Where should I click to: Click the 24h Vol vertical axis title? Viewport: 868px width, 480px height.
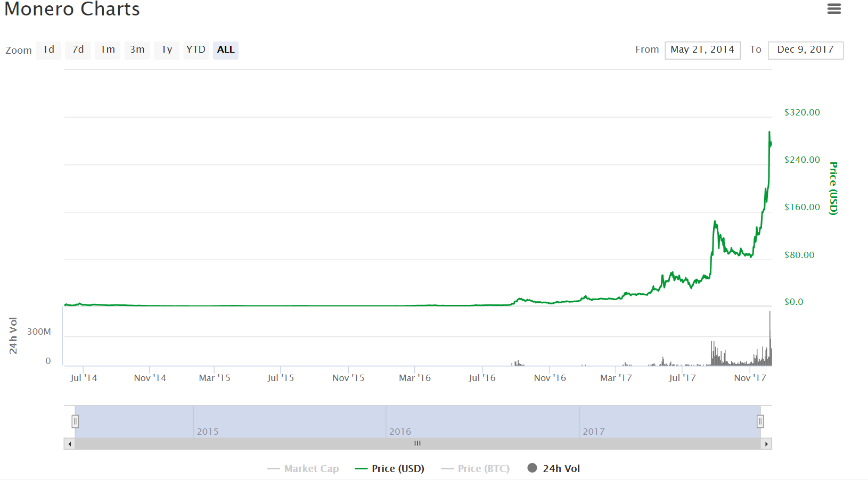tap(13, 336)
